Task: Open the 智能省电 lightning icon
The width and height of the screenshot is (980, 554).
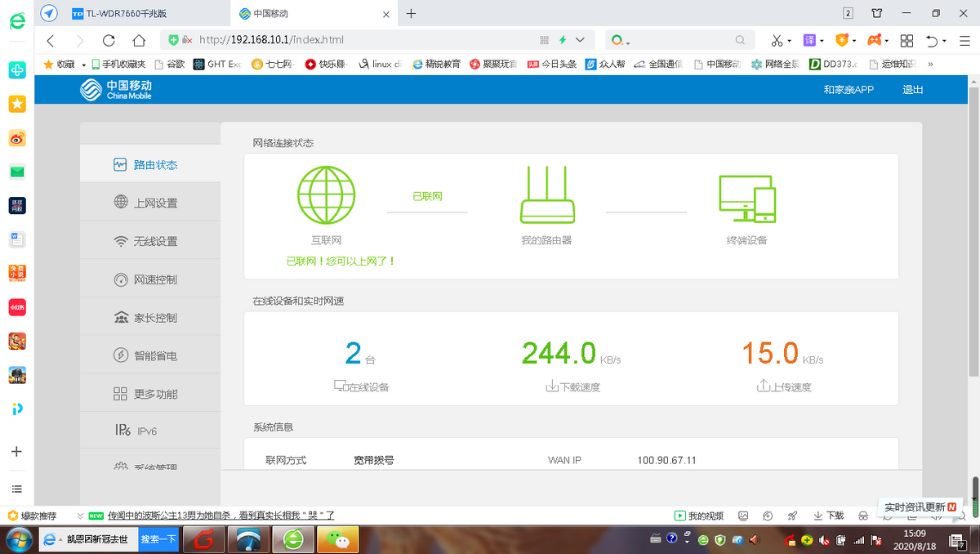Action: [121, 355]
